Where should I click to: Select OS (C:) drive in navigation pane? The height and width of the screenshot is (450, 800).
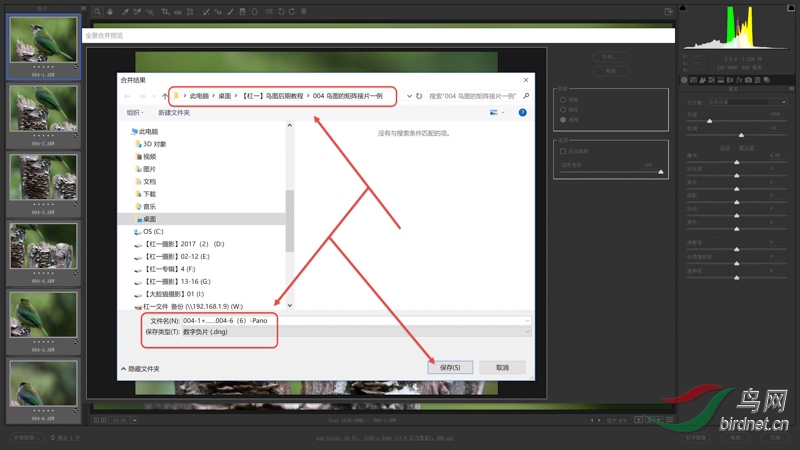tap(153, 231)
